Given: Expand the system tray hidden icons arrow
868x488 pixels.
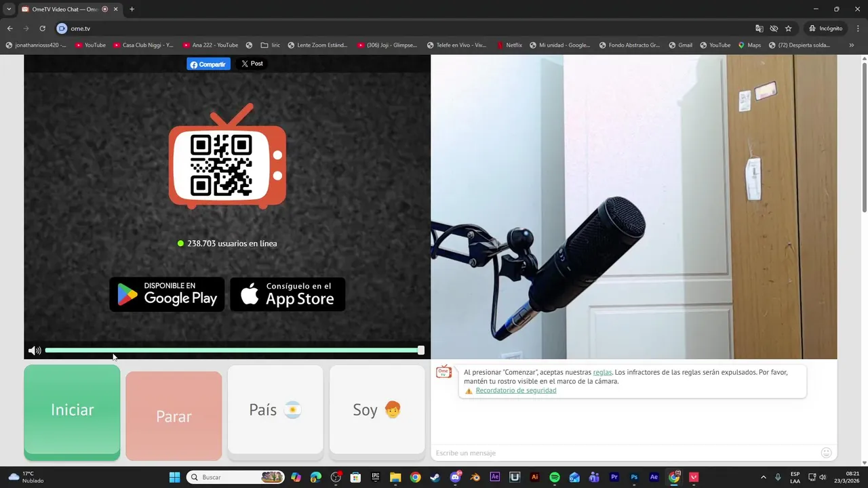Looking at the screenshot, I should [763, 477].
